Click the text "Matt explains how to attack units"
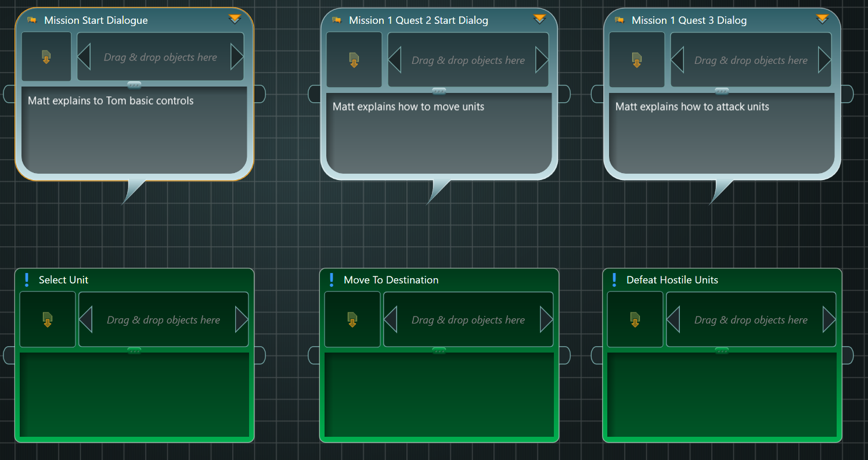 [692, 107]
